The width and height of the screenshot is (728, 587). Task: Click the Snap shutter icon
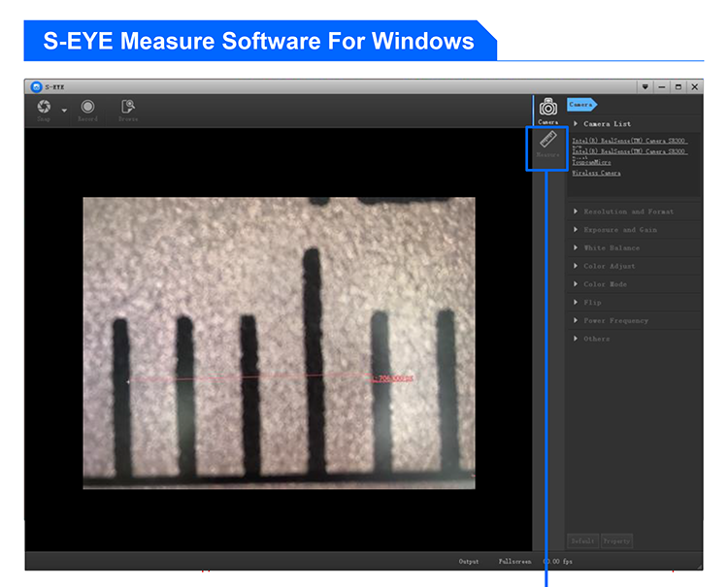click(x=44, y=107)
